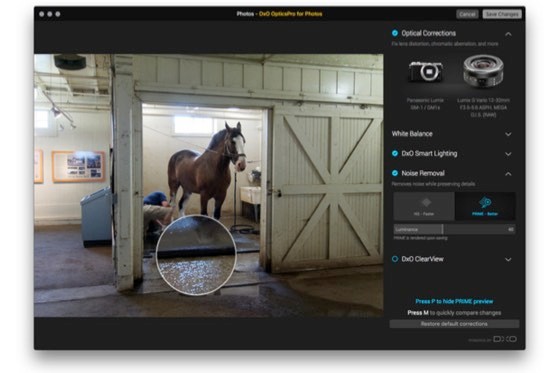Disable the Noise Removal toggle
The image size is (560, 373).
(x=395, y=173)
